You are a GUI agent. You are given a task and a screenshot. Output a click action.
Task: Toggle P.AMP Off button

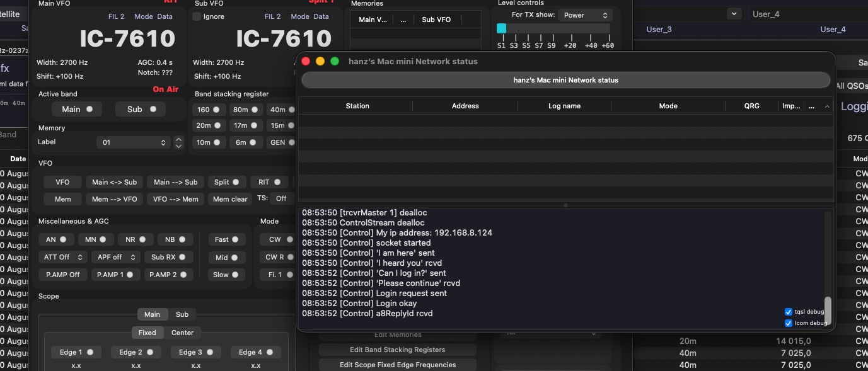click(62, 275)
